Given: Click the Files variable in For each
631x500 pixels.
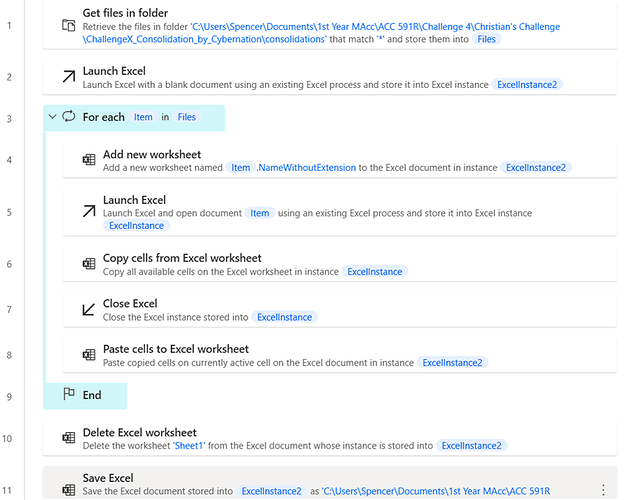Looking at the screenshot, I should pos(187,117).
